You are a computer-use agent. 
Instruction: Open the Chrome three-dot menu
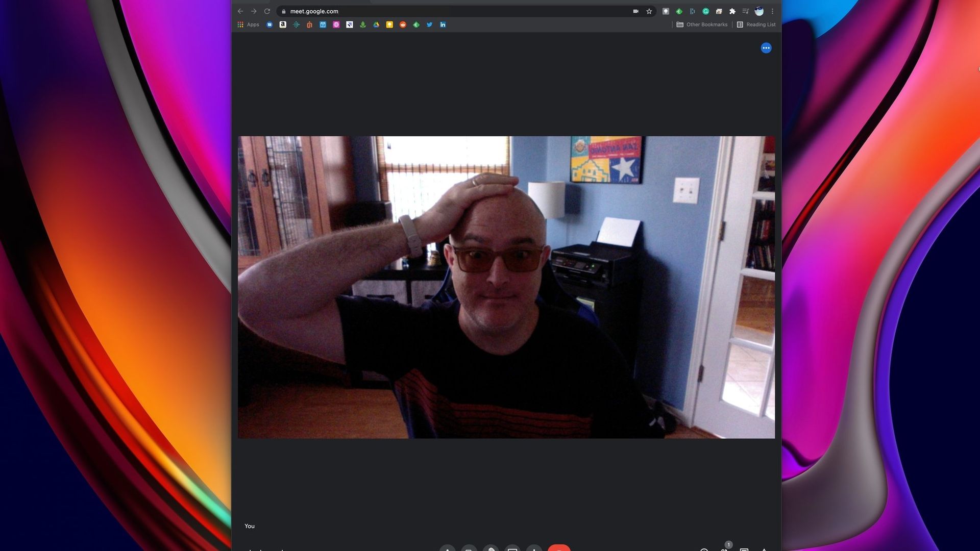(x=772, y=11)
